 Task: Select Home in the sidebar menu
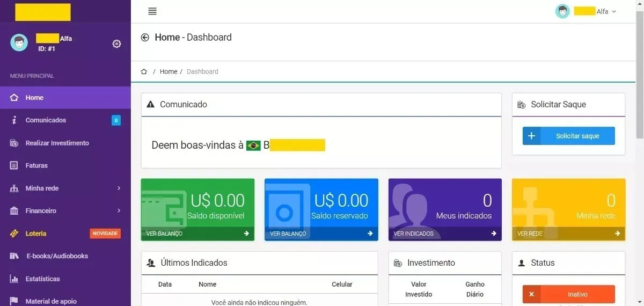tap(65, 98)
